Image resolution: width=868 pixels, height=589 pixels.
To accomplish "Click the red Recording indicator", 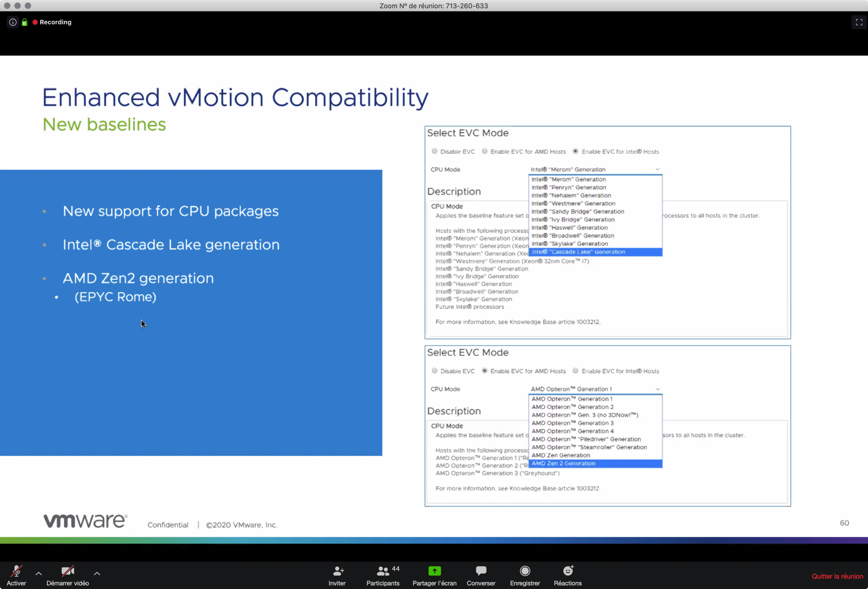I will [52, 22].
